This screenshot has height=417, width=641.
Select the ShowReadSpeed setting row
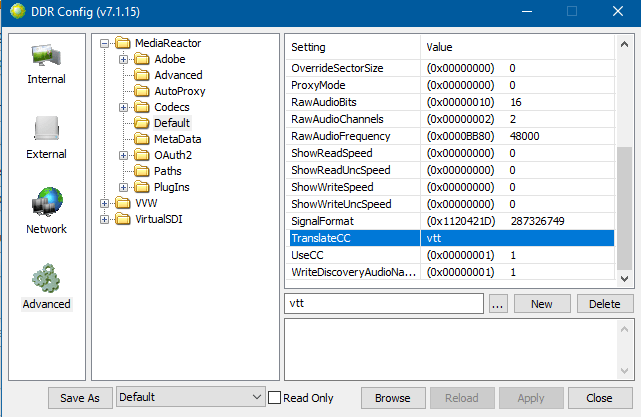452,153
